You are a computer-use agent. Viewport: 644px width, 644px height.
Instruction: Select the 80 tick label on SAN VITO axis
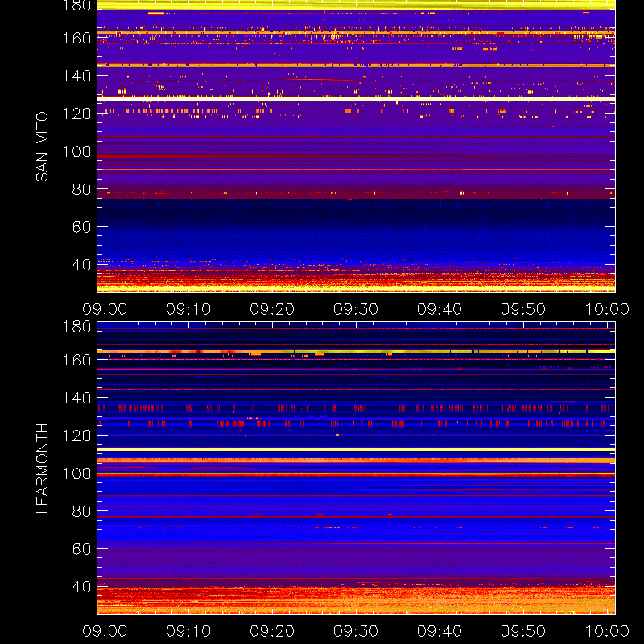[x=81, y=189]
